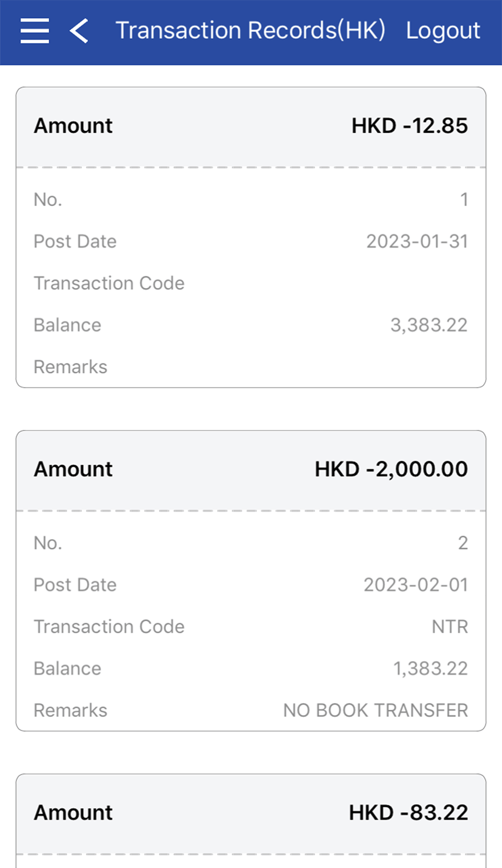Click the balance value 1,383.22
This screenshot has height=868, width=502.
click(x=430, y=669)
